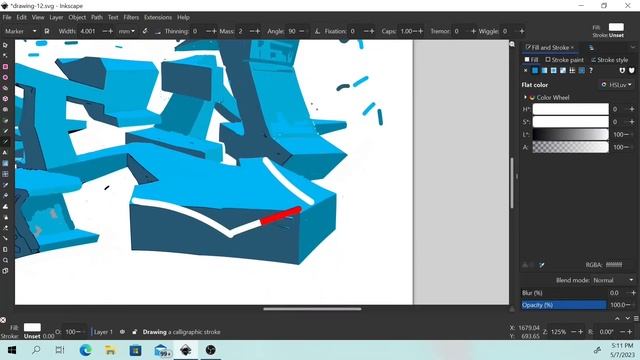Click the Width 4.001 input field
Image resolution: width=640 pixels, height=360 pixels.
point(88,31)
